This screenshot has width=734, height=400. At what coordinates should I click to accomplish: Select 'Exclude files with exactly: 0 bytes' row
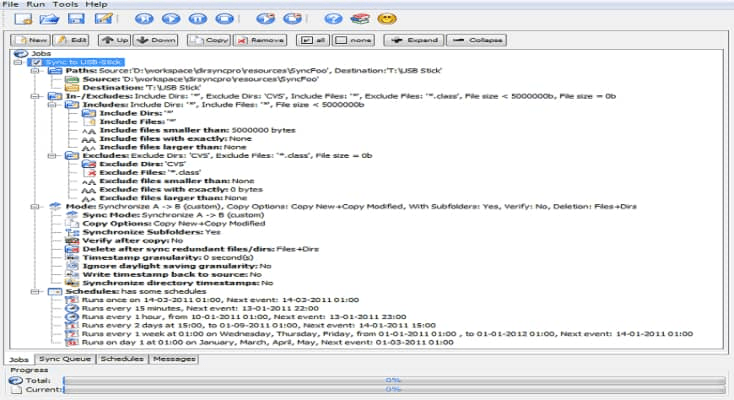pos(172,190)
